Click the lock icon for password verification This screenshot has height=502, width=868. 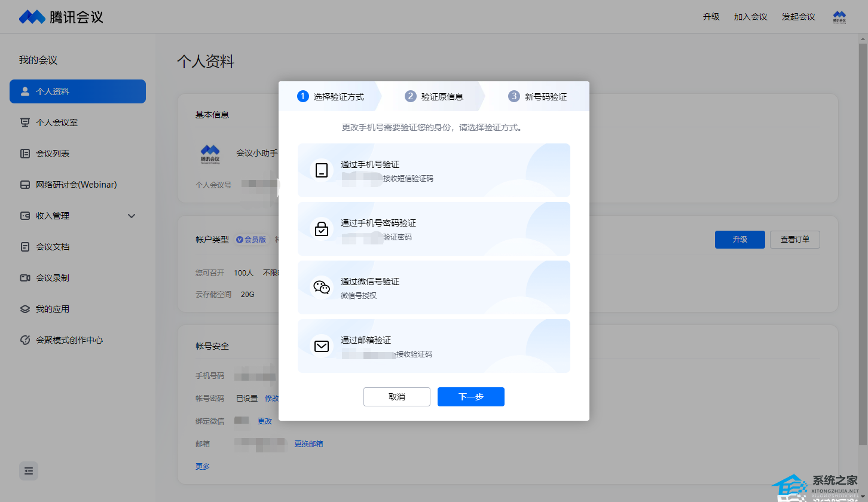pyautogui.click(x=322, y=229)
